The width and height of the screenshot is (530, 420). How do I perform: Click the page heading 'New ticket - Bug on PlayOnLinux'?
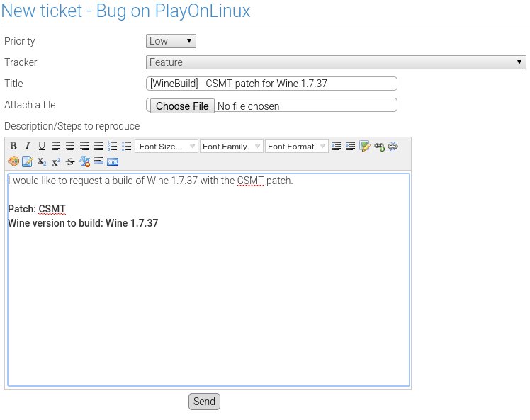tap(125, 11)
